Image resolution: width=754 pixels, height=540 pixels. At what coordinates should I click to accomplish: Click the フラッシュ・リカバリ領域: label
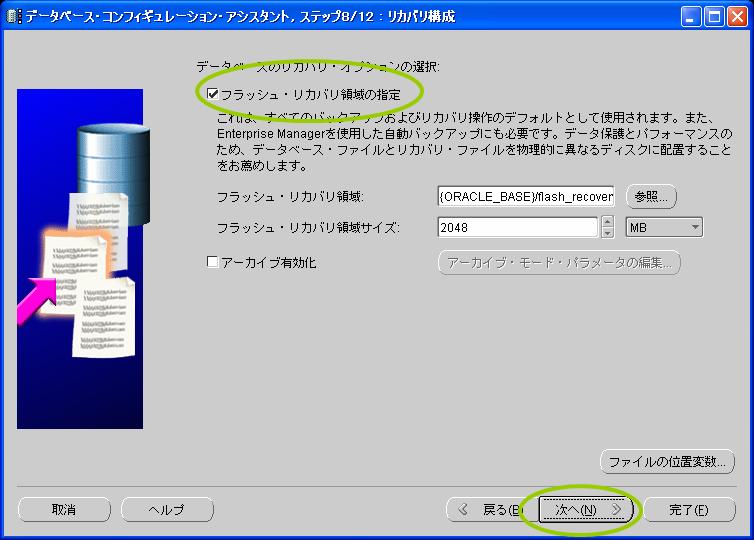[290, 197]
